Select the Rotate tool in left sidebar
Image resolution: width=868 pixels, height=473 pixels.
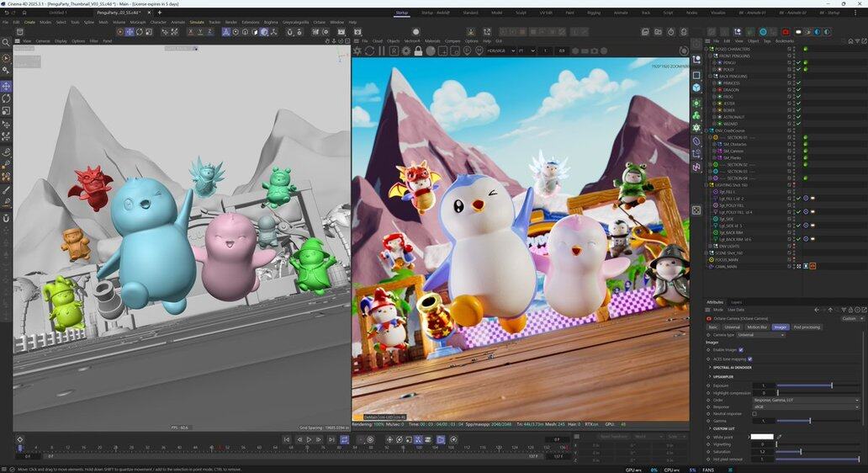tap(6, 98)
